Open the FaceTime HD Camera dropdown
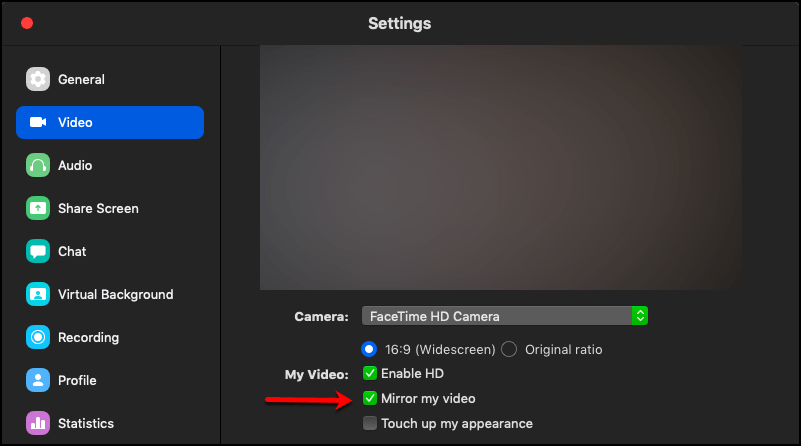The width and height of the screenshot is (801, 446). pyautogui.click(x=505, y=316)
